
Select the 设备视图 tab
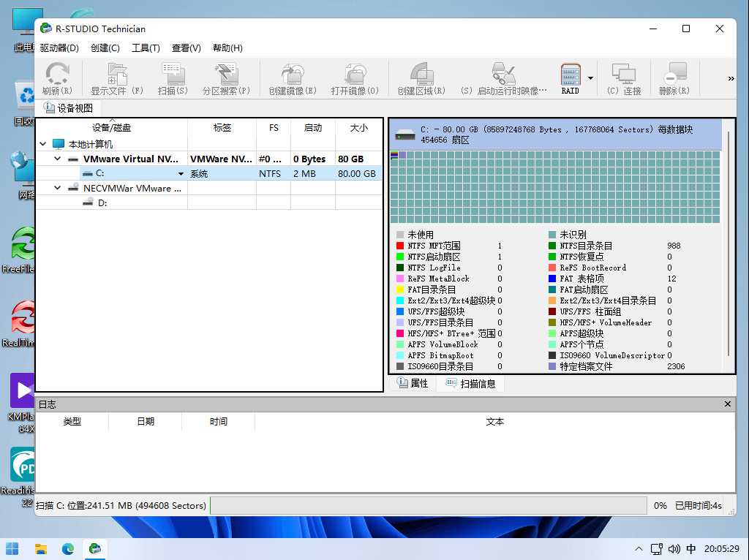tap(68, 108)
